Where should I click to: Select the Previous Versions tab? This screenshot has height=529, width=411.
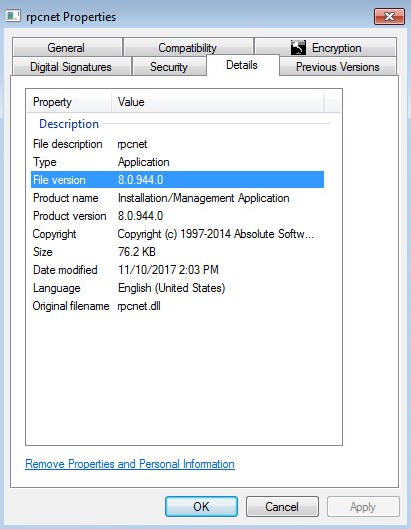pos(337,66)
